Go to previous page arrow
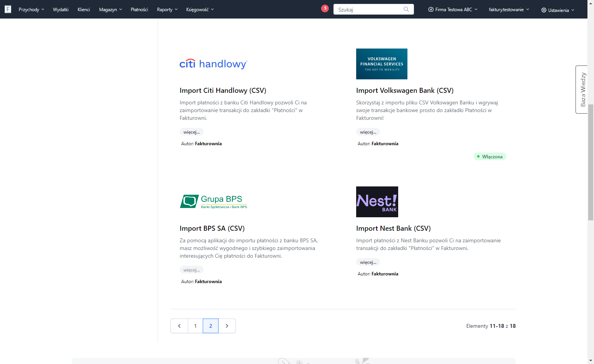Image resolution: width=594 pixels, height=364 pixels. coord(179,326)
